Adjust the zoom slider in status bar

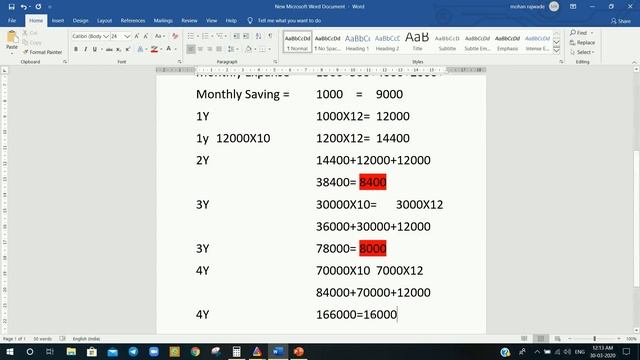[x=594, y=339]
